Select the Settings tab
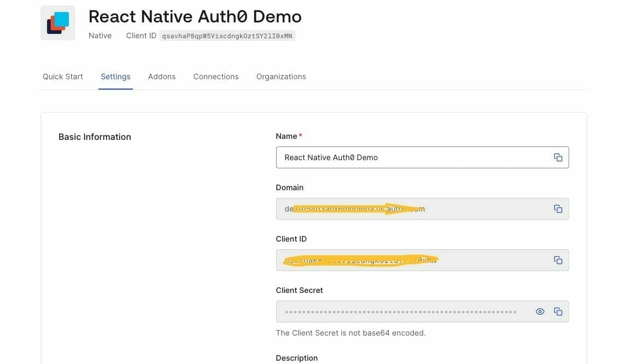The width and height of the screenshot is (632, 364). (115, 77)
